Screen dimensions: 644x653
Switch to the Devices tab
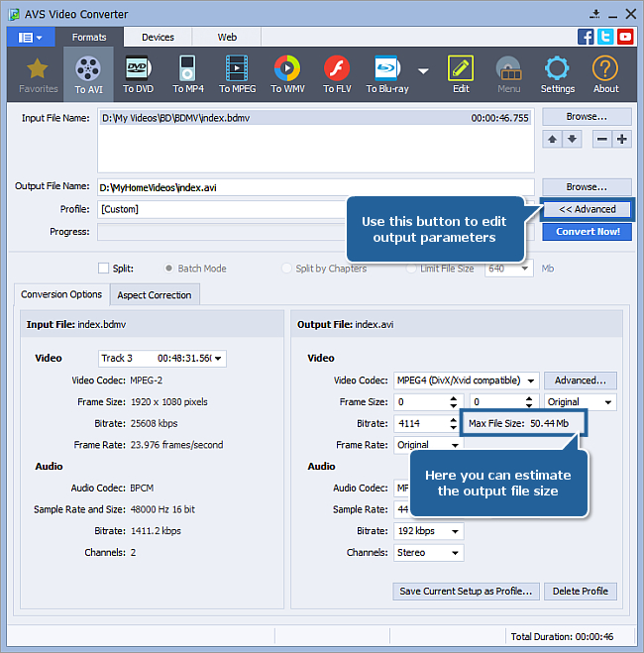(158, 37)
